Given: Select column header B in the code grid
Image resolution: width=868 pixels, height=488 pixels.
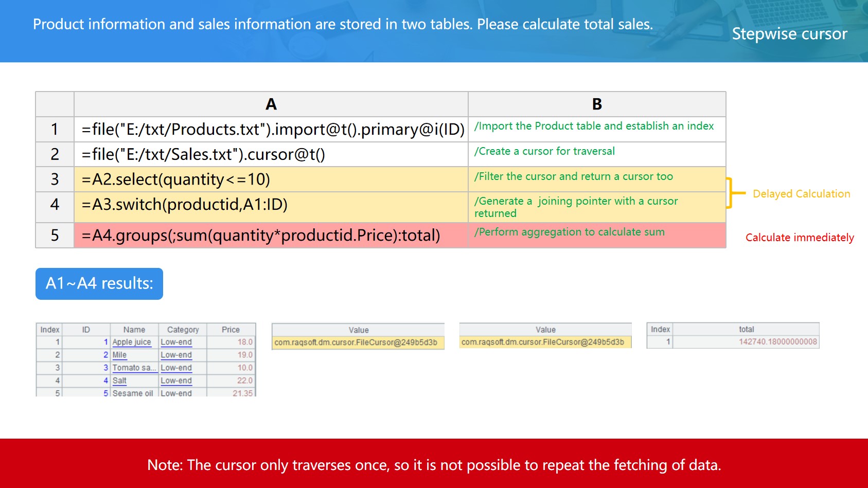Looking at the screenshot, I should click(596, 104).
